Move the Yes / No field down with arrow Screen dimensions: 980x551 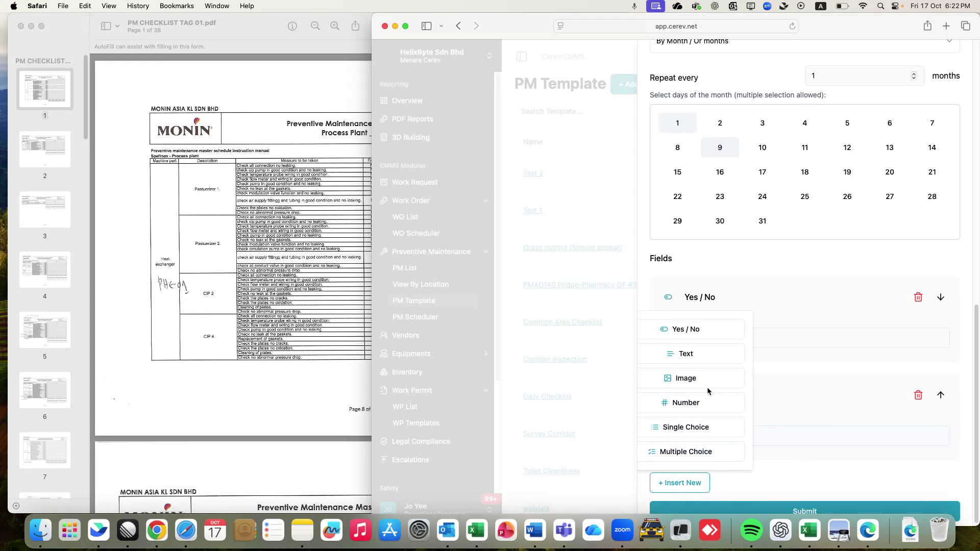941,297
